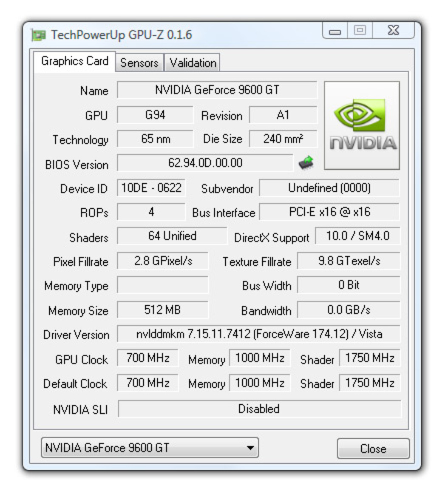The height and width of the screenshot is (497, 448).
Task: Click the DirectX Support field 10.0 / SM4.0
Action: (358, 236)
